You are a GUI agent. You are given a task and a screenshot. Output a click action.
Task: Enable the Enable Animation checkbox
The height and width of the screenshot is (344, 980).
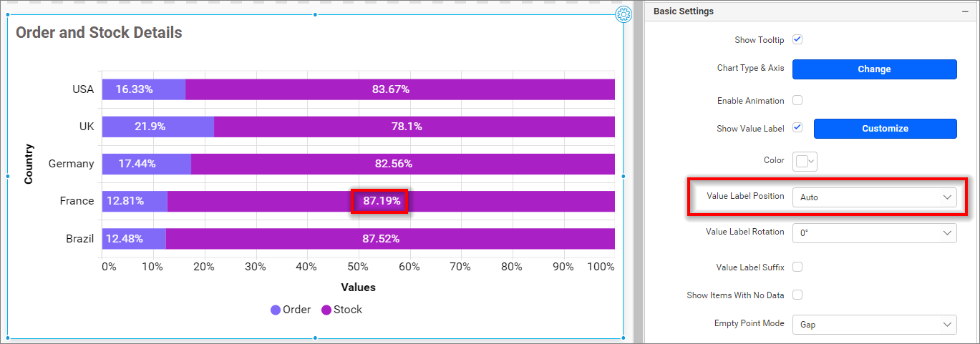(797, 101)
